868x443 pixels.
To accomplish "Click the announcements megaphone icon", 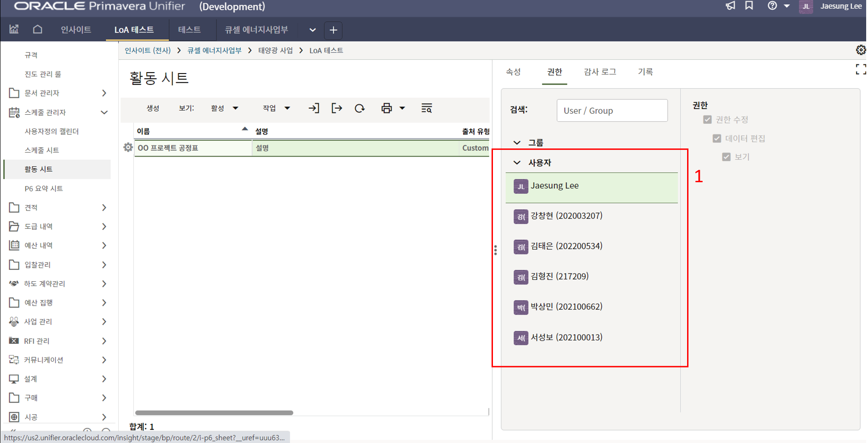I will 730,6.
